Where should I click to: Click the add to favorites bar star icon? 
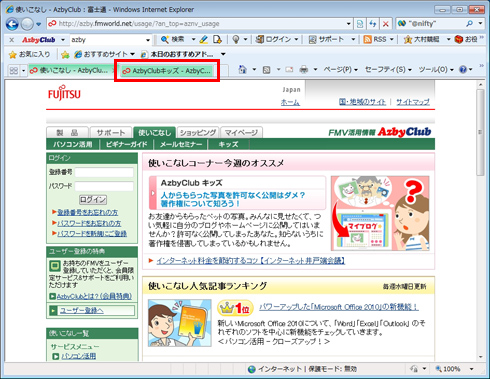pyautogui.click(x=65, y=54)
